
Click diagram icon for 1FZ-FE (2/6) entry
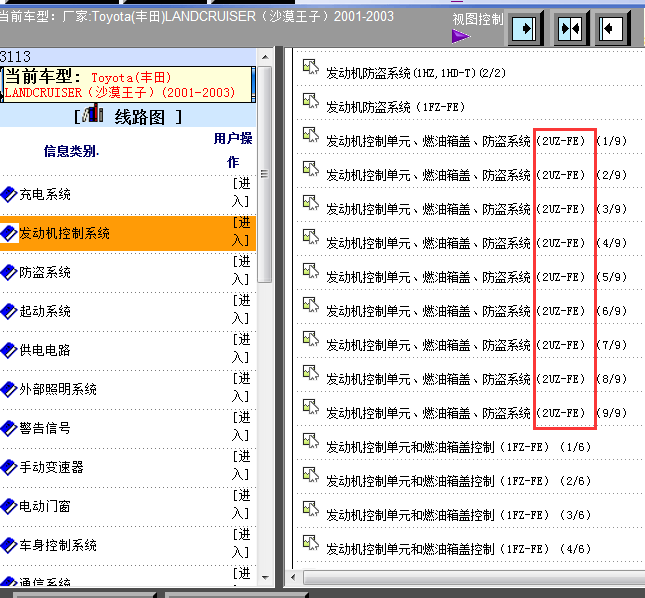pos(311,475)
